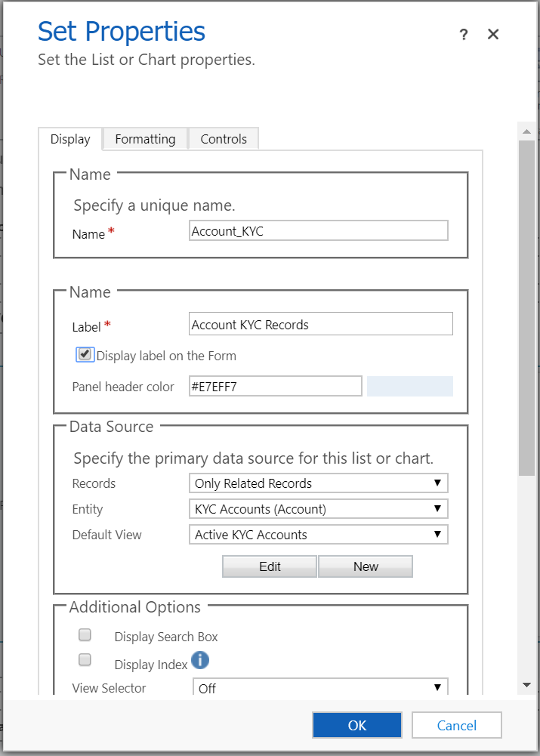
Task: Click inside the Name field containing Account_KYC
Action: (318, 230)
